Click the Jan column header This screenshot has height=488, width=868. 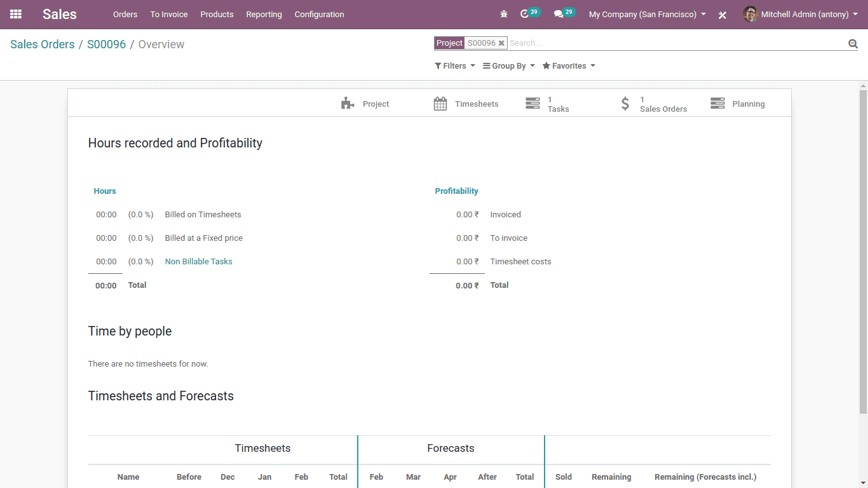click(265, 477)
